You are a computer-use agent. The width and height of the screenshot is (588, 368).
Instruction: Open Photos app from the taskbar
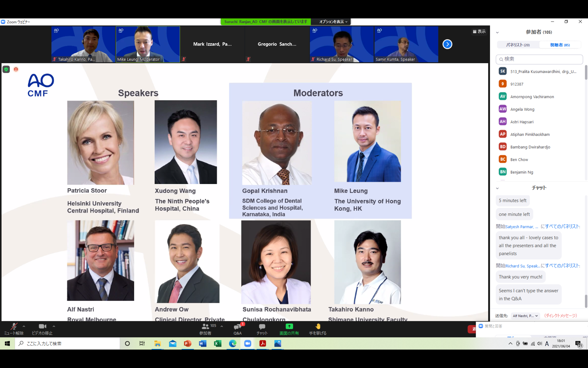(x=278, y=343)
